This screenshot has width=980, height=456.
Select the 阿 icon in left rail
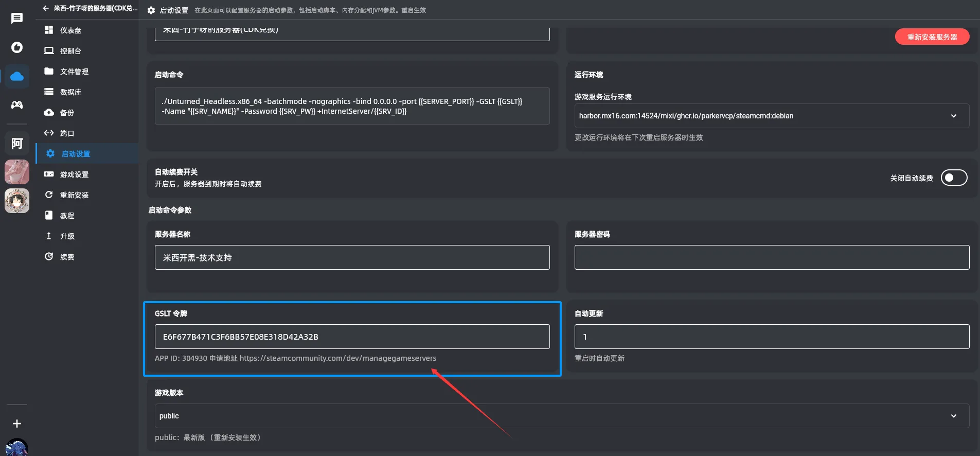click(x=17, y=144)
